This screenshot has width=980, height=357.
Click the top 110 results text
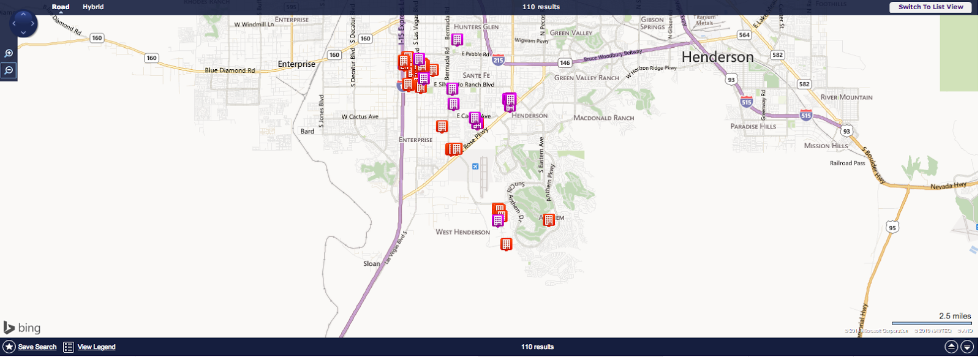tap(541, 7)
